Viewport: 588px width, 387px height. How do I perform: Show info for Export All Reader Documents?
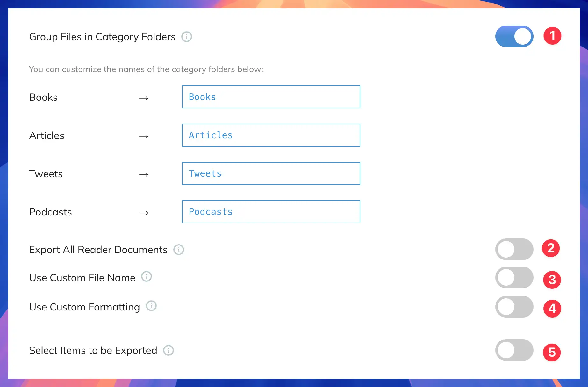(179, 250)
